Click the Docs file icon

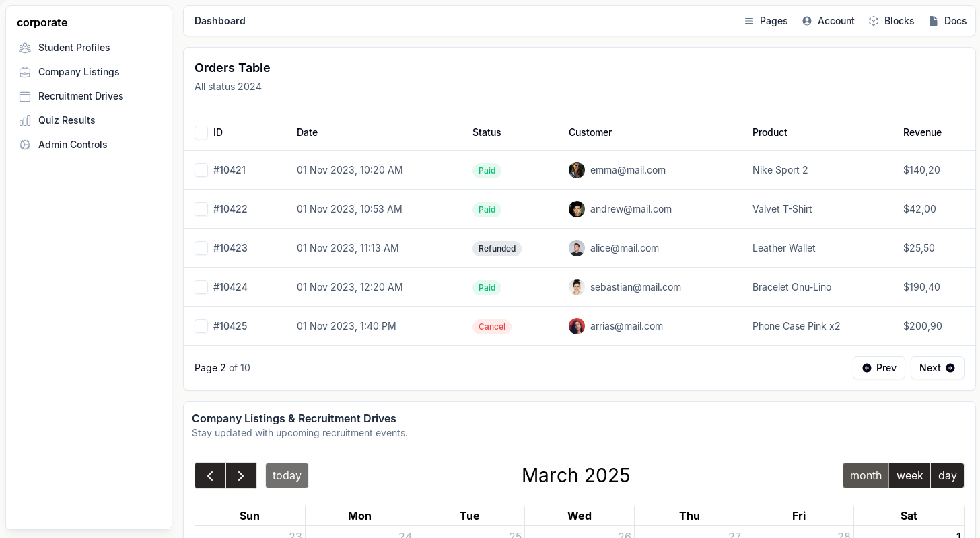click(934, 21)
